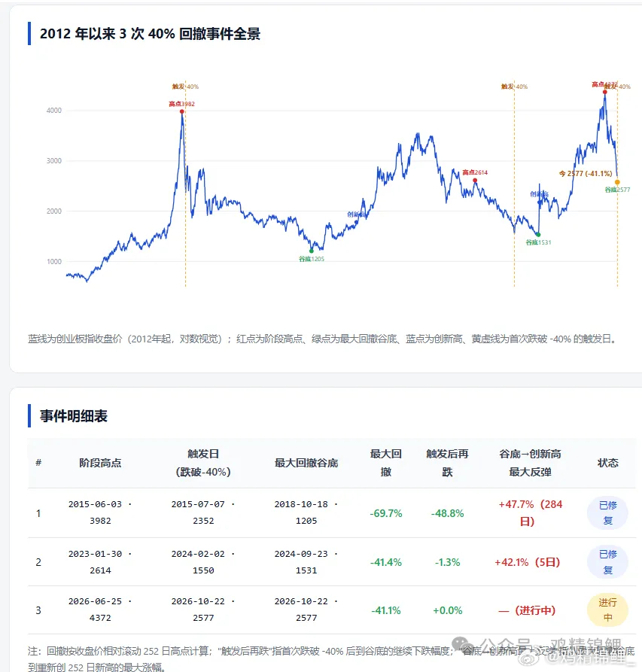Click the 4000 y-axis label

tap(54, 111)
